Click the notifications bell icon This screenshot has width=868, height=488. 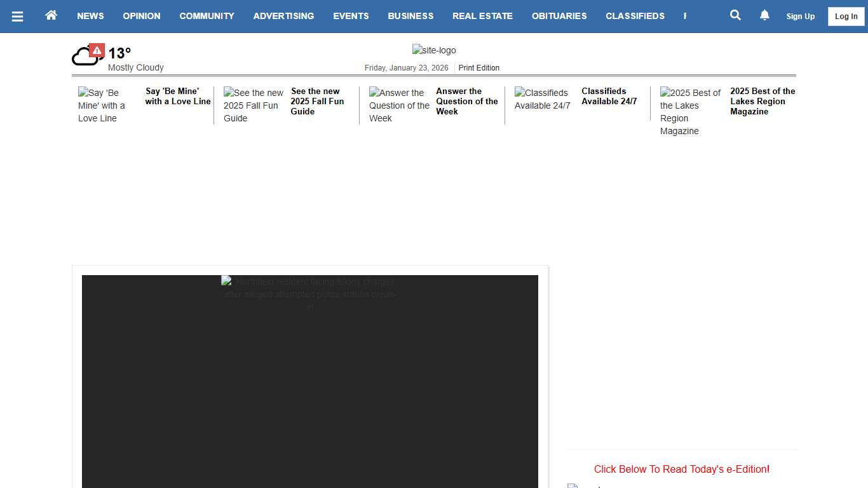(x=764, y=15)
